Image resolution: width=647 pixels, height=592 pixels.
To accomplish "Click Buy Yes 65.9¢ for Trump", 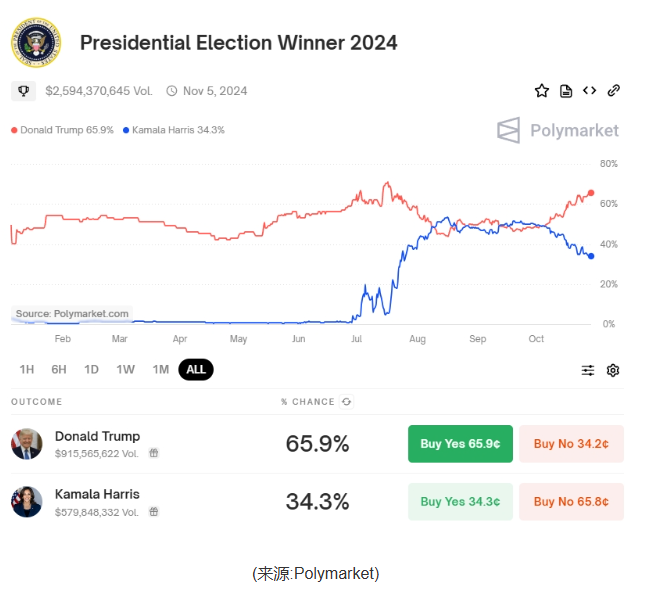I will click(460, 443).
